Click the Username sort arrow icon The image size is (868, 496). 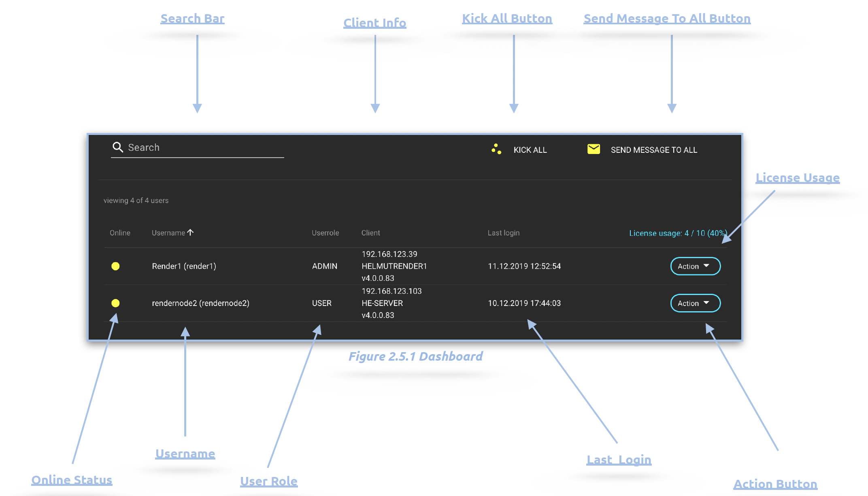point(191,232)
